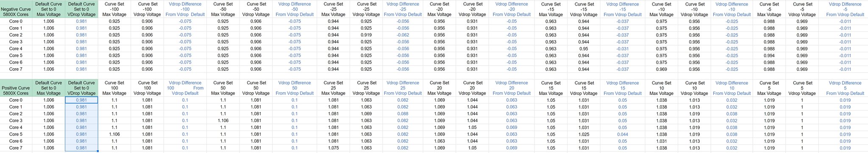The width and height of the screenshot is (868, 153).
Task: Click 'Core 0' row label in Negative table
Action: (x=16, y=21)
